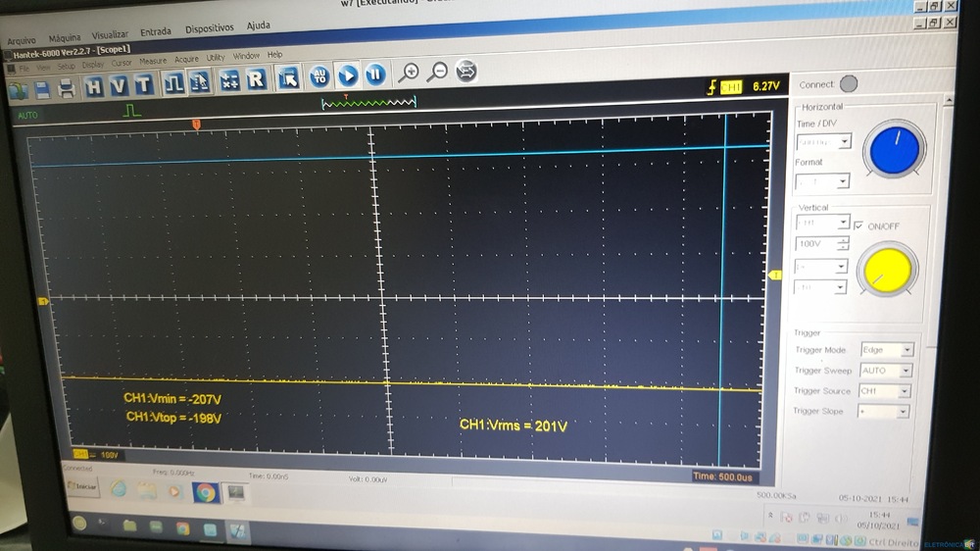This screenshot has width=980, height=551.
Task: Open the last Vertical dropdown above the Trigger section
Action: [x=820, y=287]
